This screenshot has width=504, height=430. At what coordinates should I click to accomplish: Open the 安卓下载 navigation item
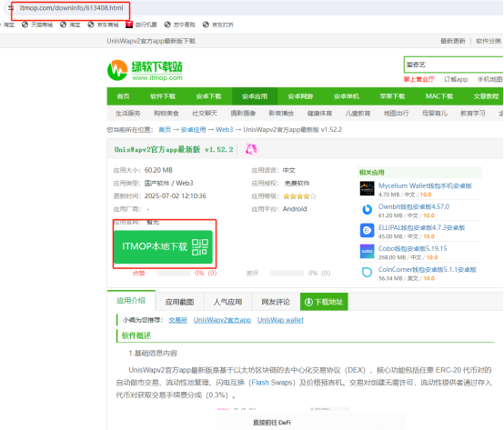(208, 96)
